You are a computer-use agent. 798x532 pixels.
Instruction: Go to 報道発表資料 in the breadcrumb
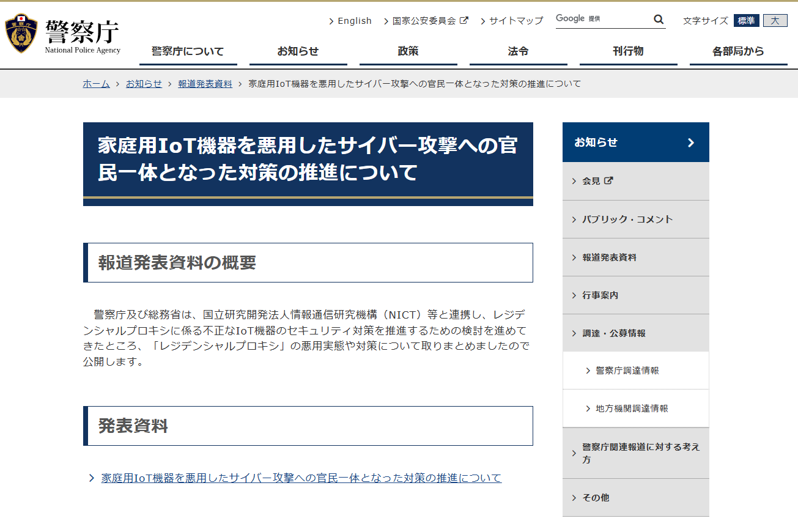tap(205, 84)
